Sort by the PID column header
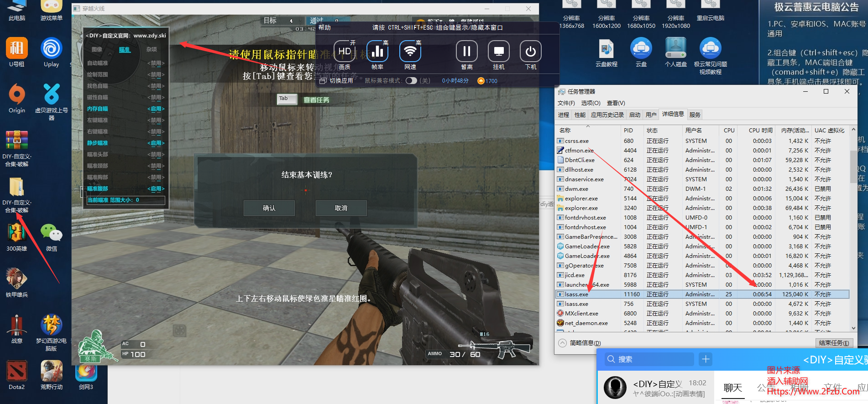 (632, 131)
